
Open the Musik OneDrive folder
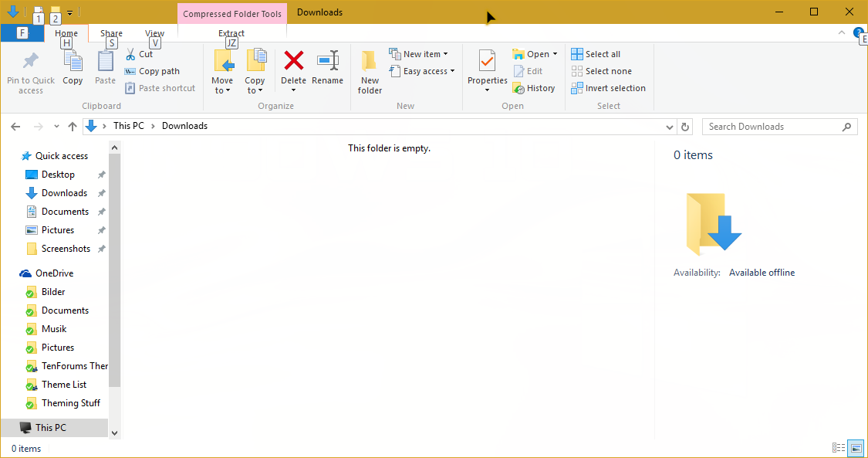pyautogui.click(x=54, y=329)
